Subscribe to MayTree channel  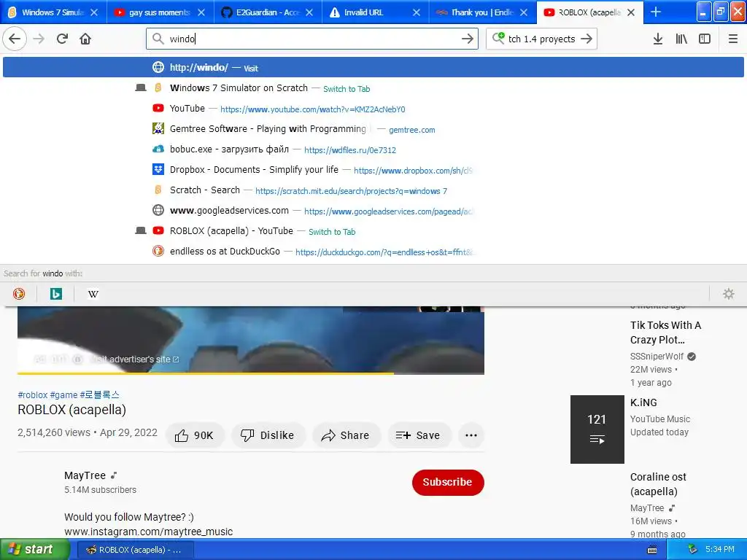pyautogui.click(x=448, y=483)
